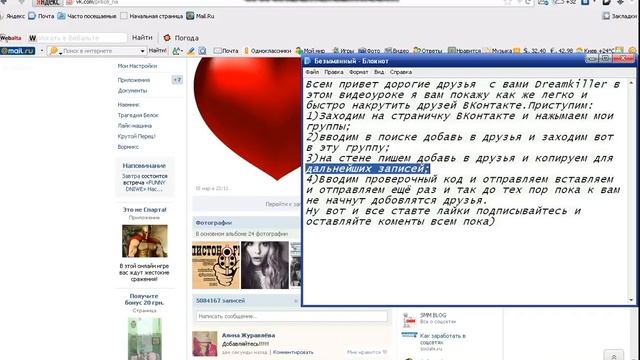Image resolution: width=640 pixels, height=360 pixels.
Task: Open the Почта bookmark icon in bookmarks bar
Action: point(32,16)
